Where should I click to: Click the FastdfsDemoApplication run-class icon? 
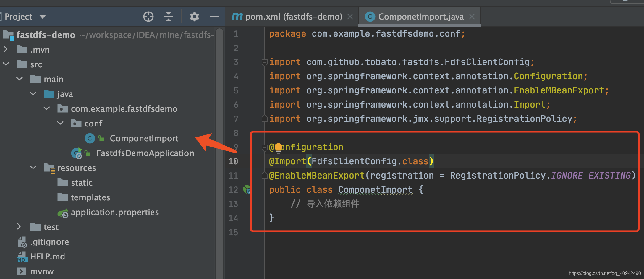(77, 153)
